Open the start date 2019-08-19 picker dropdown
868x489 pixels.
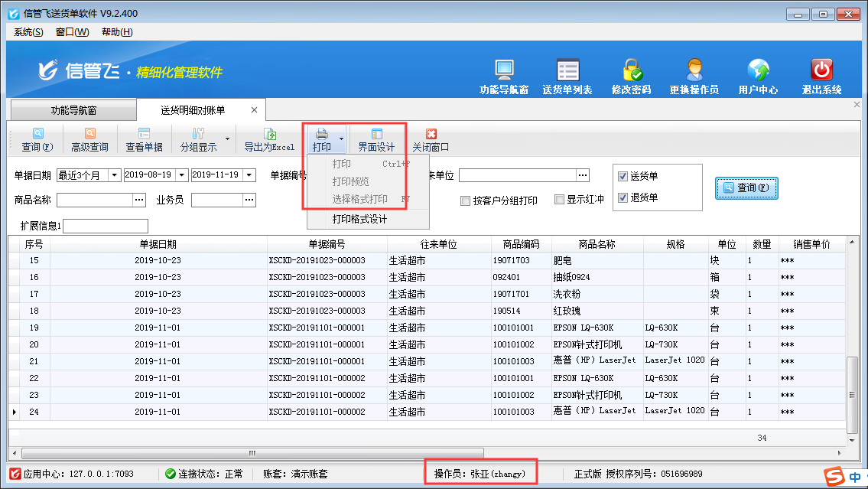(182, 175)
